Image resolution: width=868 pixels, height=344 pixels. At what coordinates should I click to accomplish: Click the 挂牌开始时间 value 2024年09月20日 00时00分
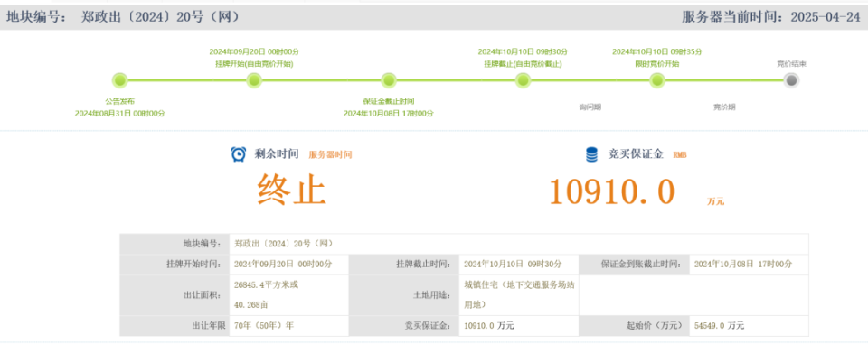coord(283,264)
